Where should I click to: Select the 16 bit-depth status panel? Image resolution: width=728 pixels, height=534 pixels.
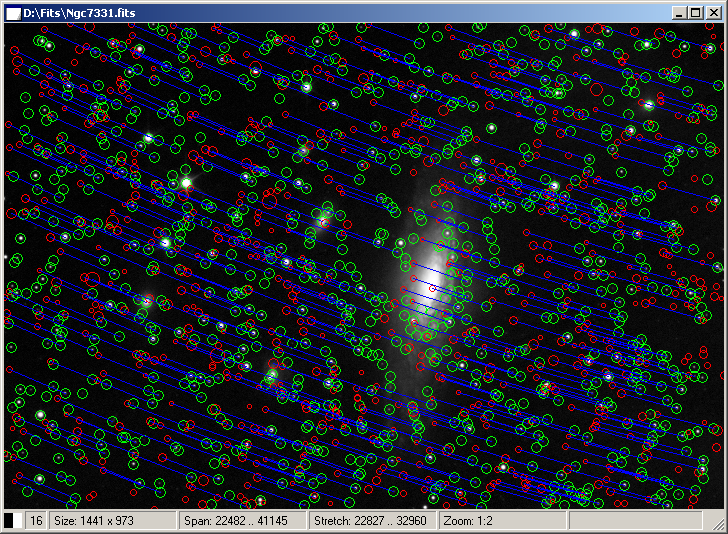[x=35, y=520]
